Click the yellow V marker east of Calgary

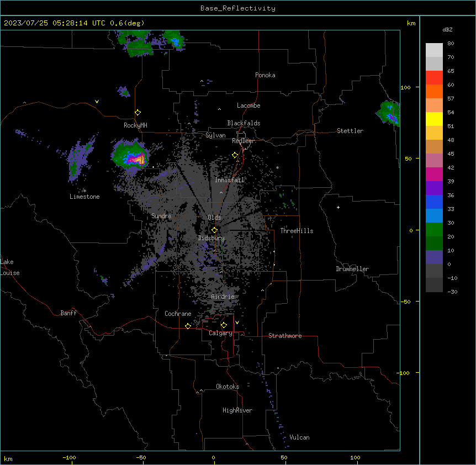click(237, 323)
